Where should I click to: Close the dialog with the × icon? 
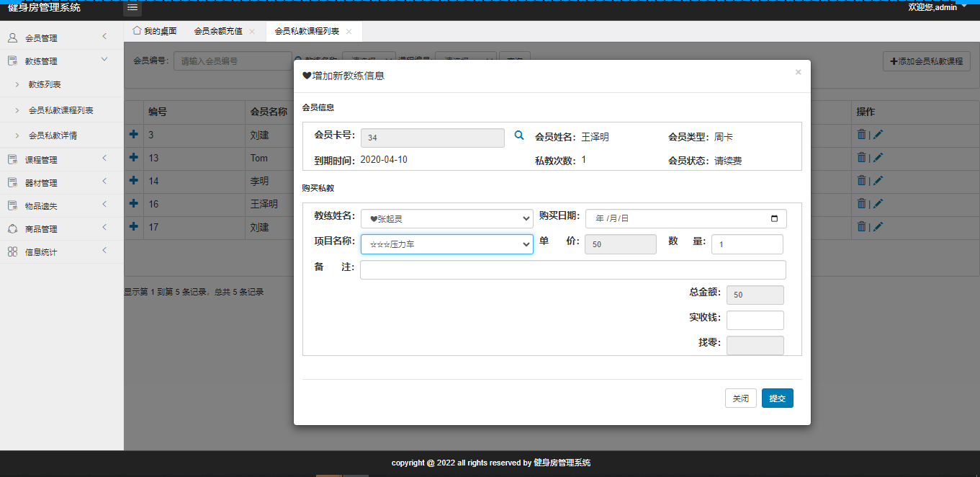point(798,72)
